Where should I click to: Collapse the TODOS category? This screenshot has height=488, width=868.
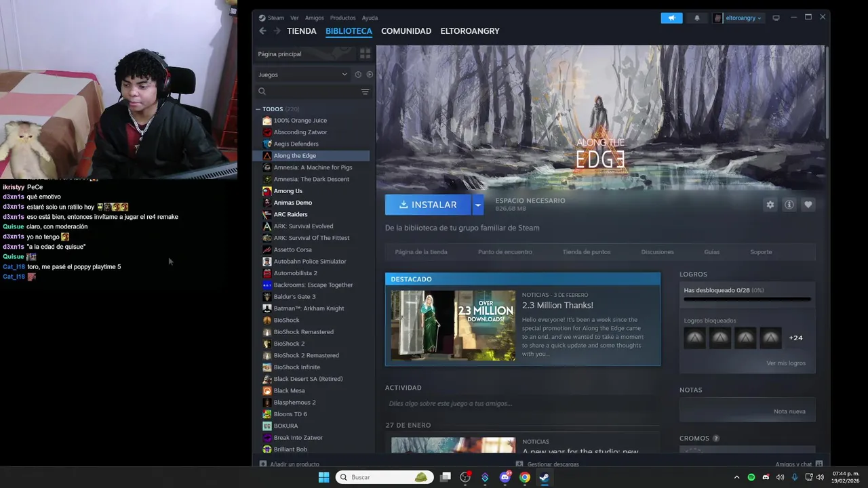(258, 109)
